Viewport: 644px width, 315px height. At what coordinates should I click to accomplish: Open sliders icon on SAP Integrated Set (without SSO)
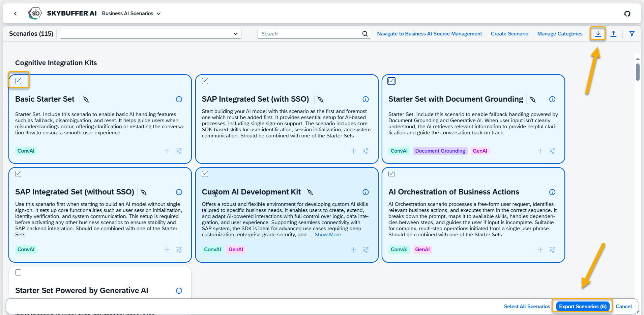tap(179, 250)
